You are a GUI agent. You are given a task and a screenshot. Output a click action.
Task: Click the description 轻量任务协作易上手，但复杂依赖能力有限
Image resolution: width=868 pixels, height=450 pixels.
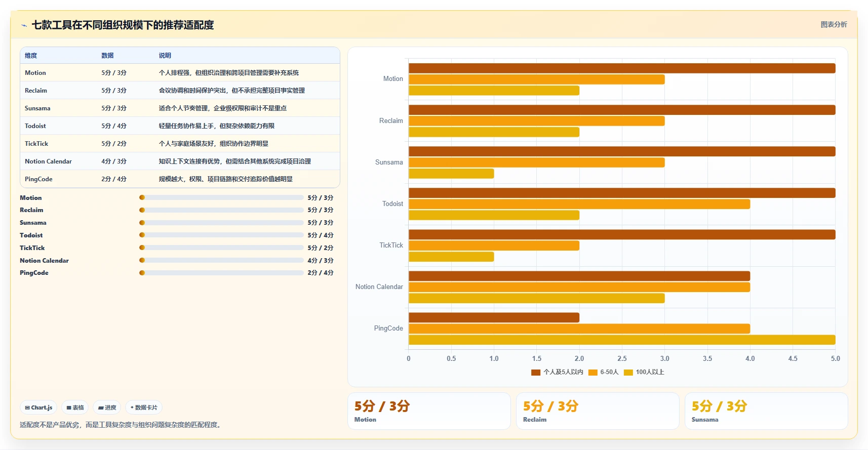click(217, 126)
